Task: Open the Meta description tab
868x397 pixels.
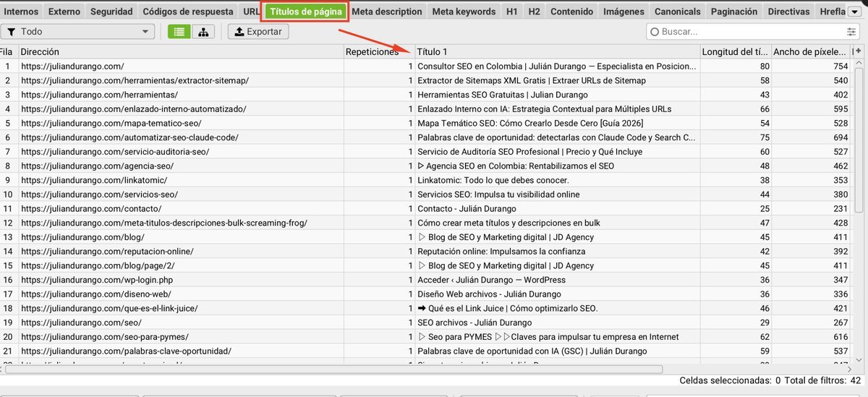Action: (386, 12)
